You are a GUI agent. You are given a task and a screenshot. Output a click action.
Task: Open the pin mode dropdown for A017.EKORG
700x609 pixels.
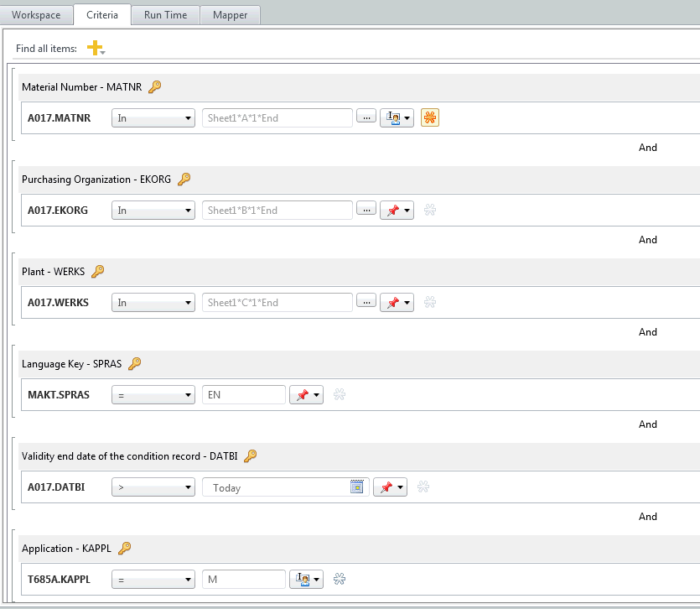click(397, 210)
